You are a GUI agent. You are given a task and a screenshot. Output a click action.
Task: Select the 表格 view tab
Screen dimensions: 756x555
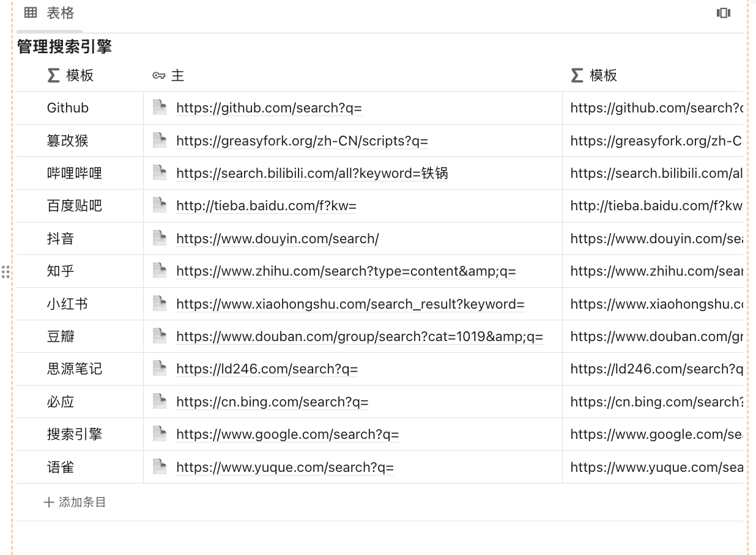point(50,12)
